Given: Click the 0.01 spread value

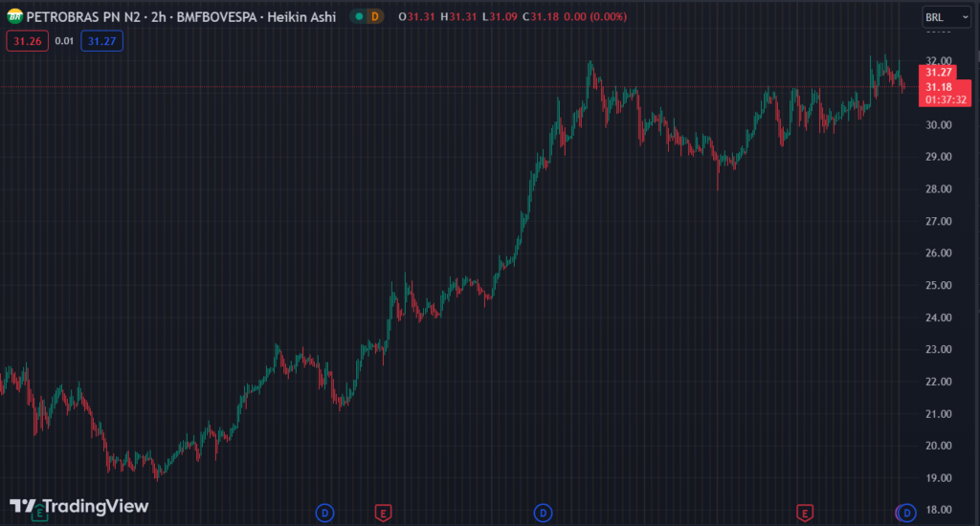Looking at the screenshot, I should [64, 41].
